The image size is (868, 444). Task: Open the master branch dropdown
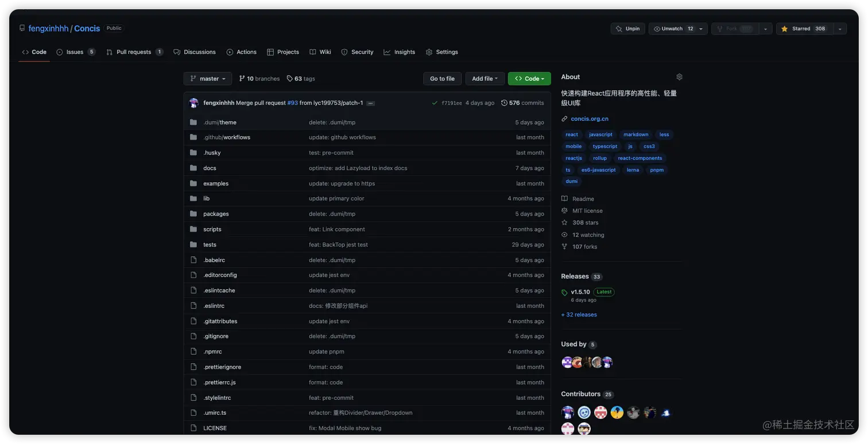[208, 79]
